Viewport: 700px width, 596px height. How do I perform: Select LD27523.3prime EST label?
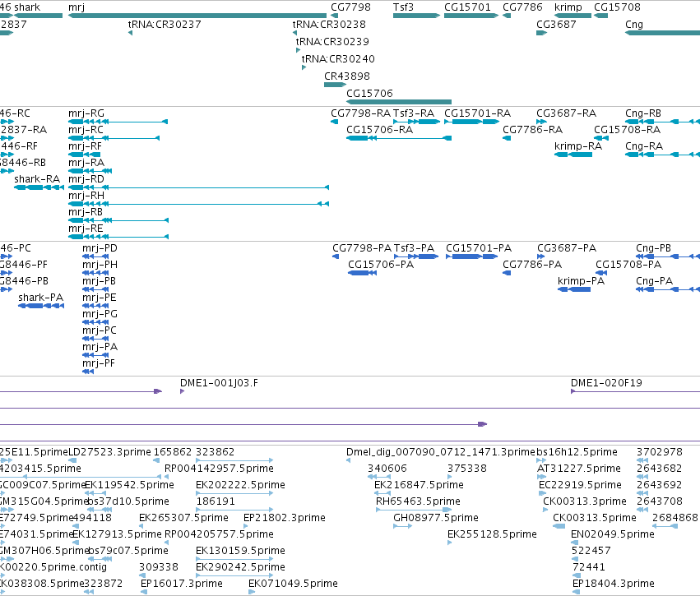[x=109, y=452]
